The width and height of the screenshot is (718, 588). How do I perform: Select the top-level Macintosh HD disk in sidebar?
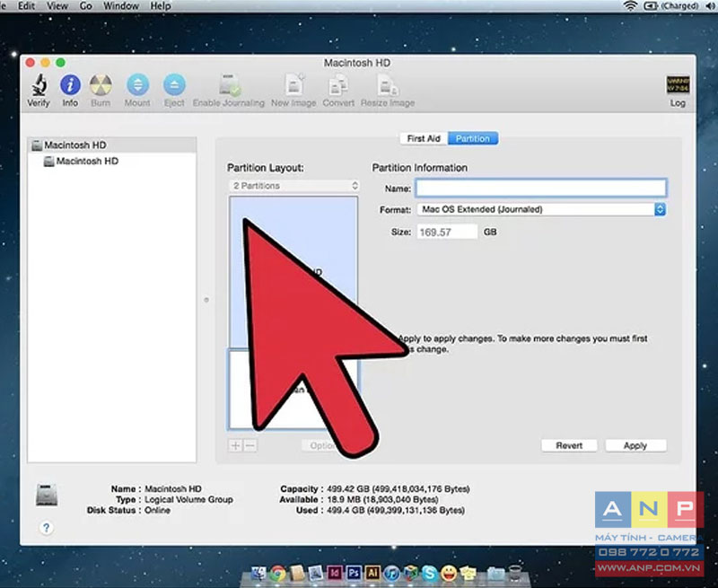pos(112,145)
